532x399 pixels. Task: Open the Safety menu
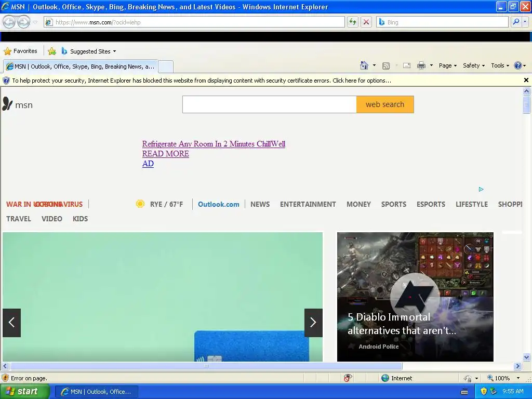click(x=474, y=65)
